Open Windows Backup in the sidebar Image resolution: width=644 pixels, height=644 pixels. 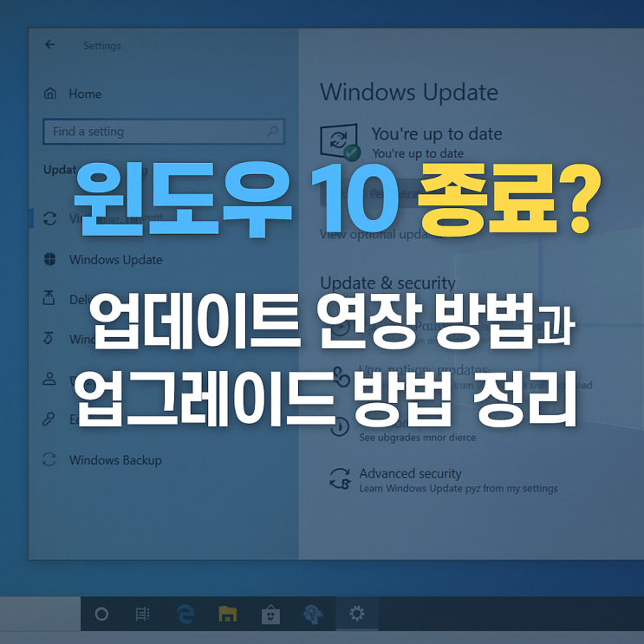coord(115,460)
